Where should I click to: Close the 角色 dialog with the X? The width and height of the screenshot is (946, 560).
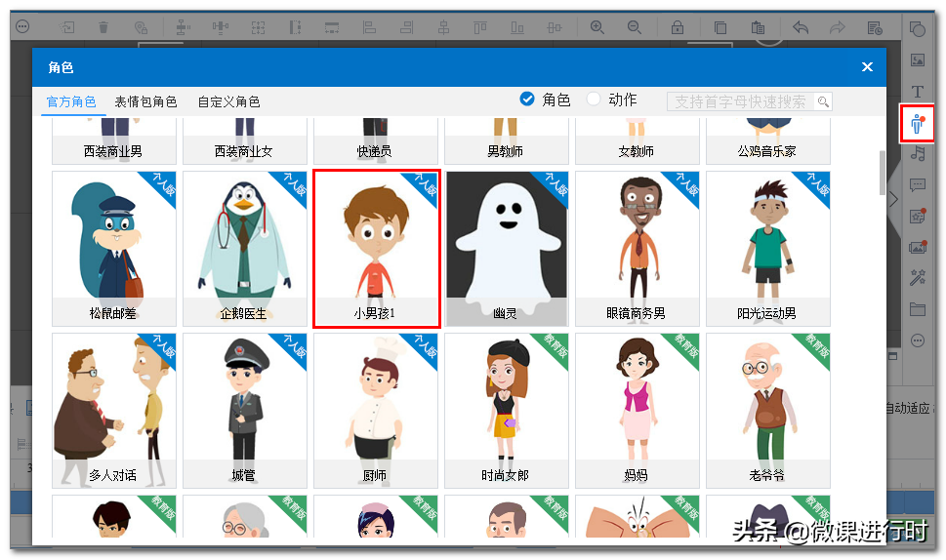[x=867, y=67]
